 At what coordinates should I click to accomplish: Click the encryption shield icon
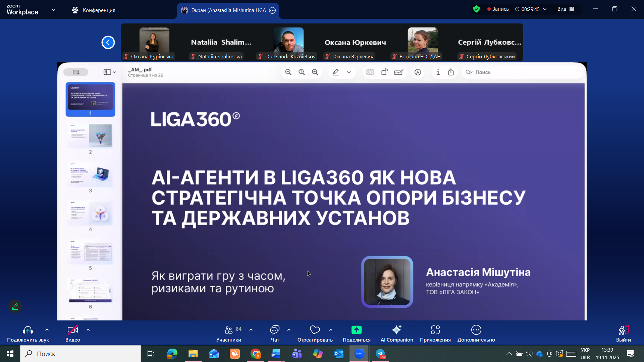pos(476,9)
